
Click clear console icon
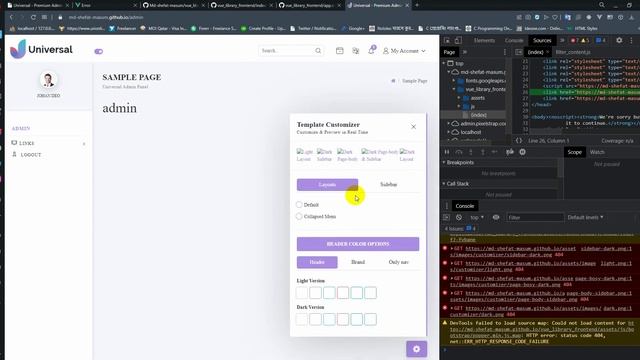[x=459, y=218]
